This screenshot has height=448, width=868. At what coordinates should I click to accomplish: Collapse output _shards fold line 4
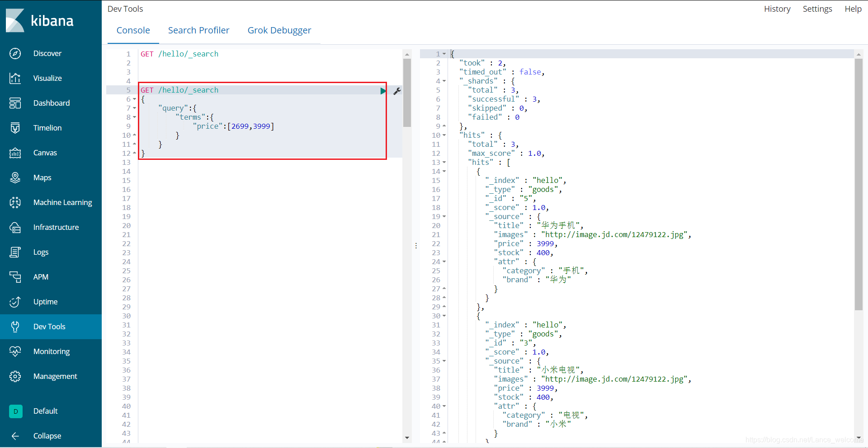coord(444,81)
